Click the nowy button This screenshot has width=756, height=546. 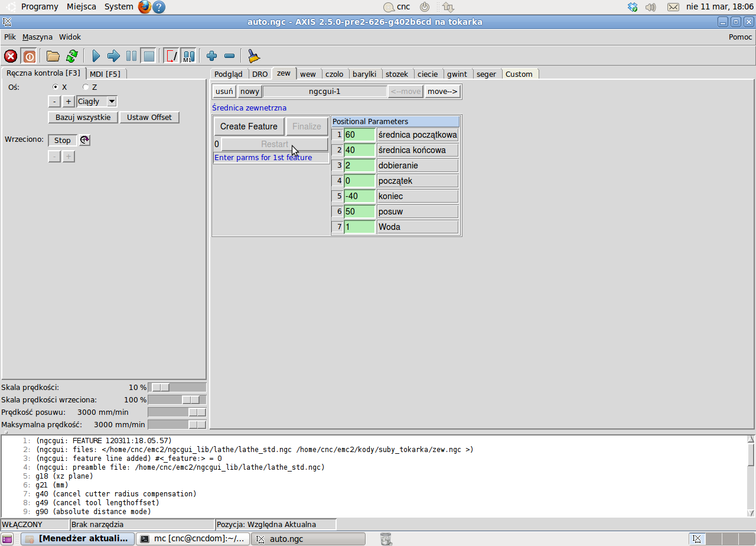[250, 92]
